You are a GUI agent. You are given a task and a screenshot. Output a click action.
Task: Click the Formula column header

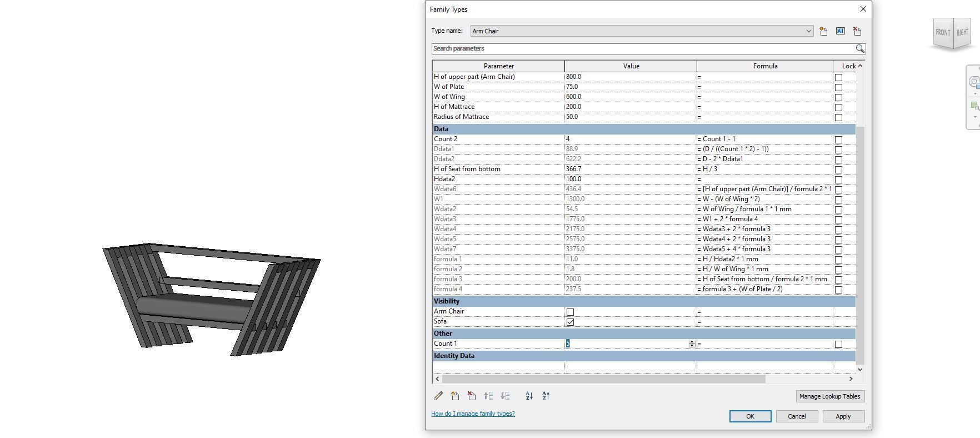click(764, 66)
